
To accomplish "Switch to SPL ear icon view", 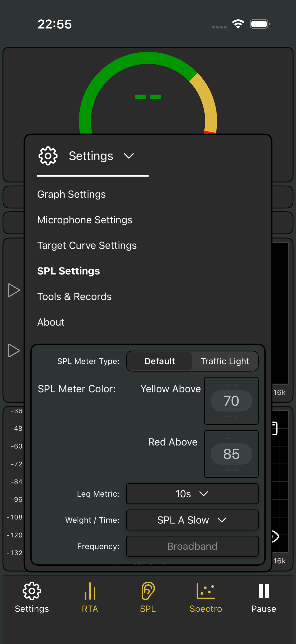I will coord(148,591).
